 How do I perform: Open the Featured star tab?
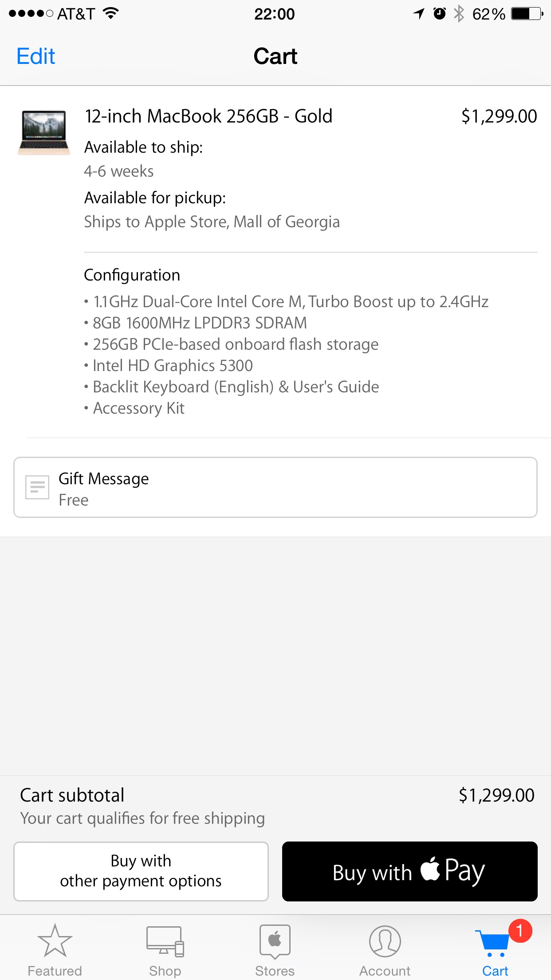coord(55,950)
